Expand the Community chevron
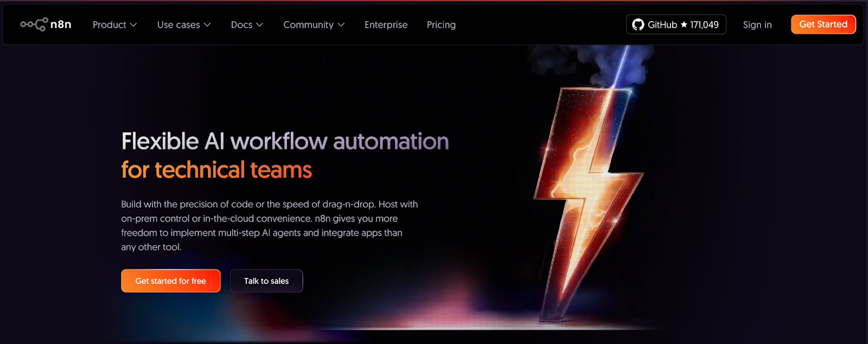 [341, 25]
